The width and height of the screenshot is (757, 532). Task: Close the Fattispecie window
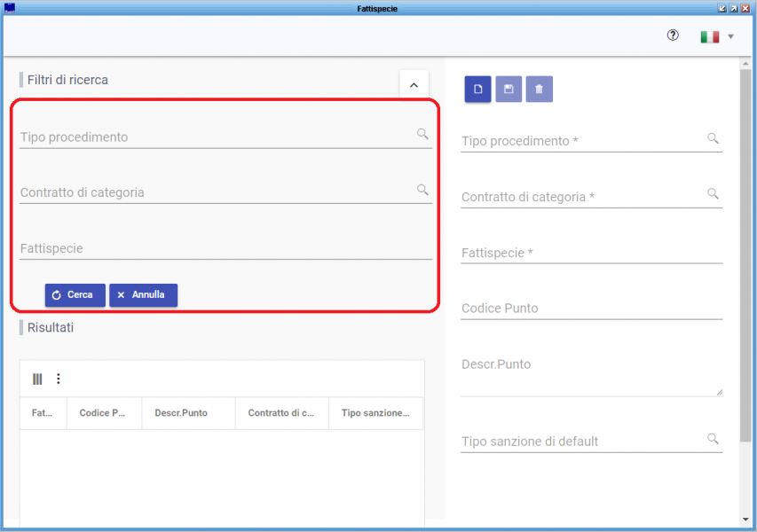pyautogui.click(x=745, y=8)
